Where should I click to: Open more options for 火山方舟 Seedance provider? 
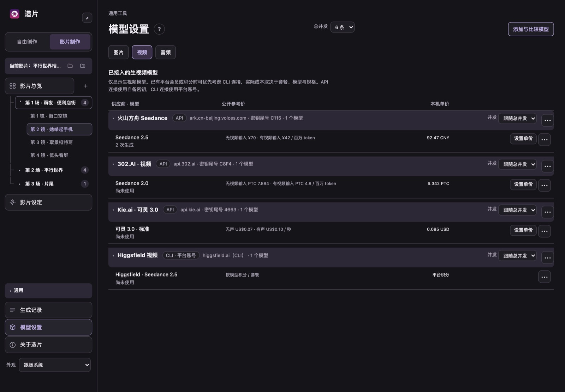pos(547,120)
